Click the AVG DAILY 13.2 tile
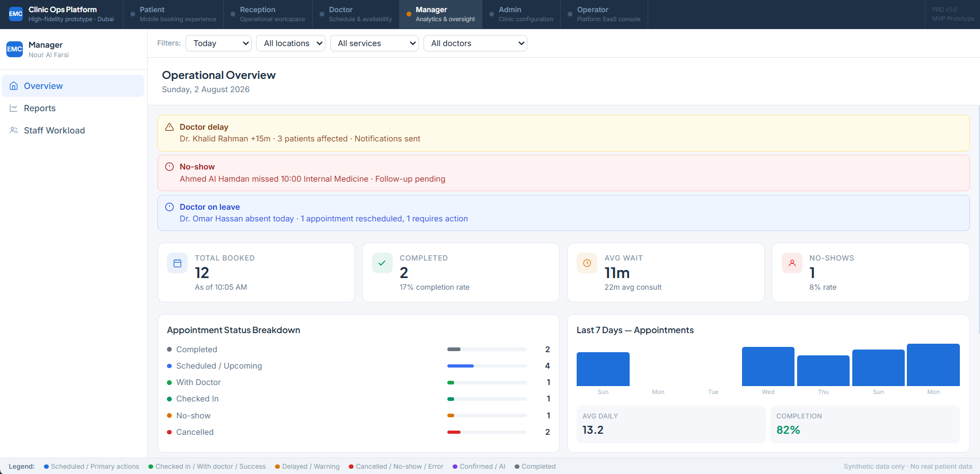 point(671,424)
